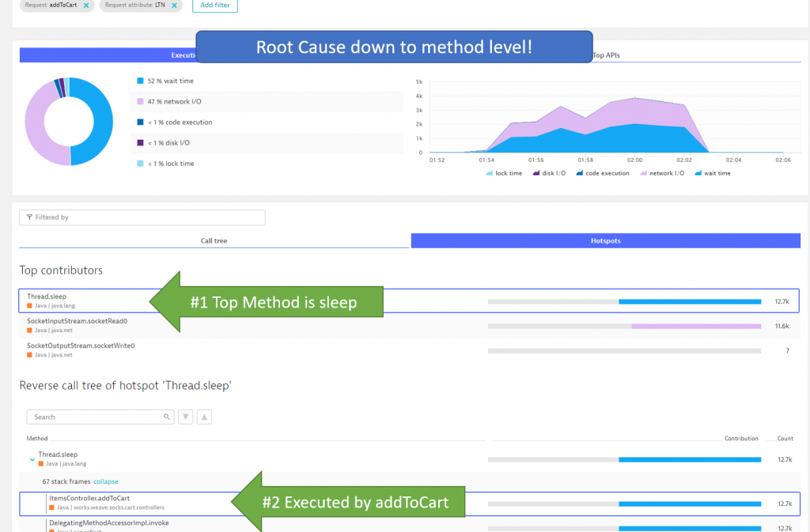The height and width of the screenshot is (532, 810).
Task: Switch to the Hotspots tab
Action: pyautogui.click(x=605, y=240)
